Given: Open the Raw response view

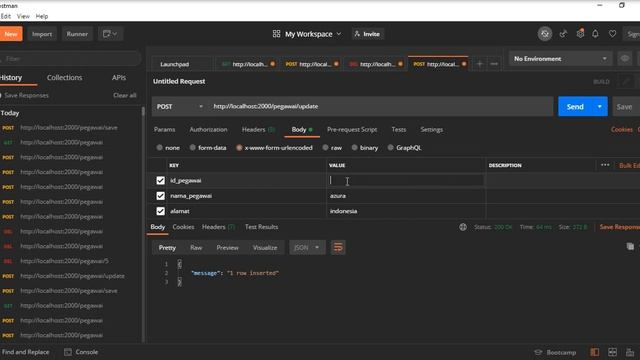Looking at the screenshot, I should (196, 248).
